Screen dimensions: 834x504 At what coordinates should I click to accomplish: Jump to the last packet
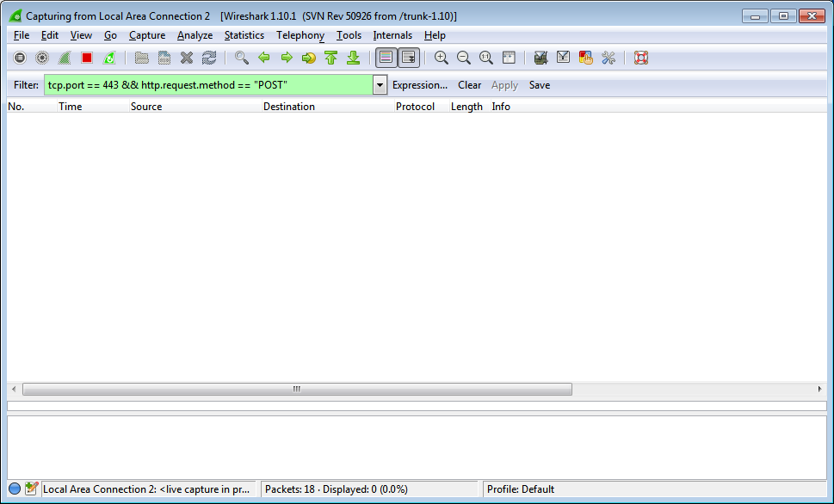click(x=353, y=58)
